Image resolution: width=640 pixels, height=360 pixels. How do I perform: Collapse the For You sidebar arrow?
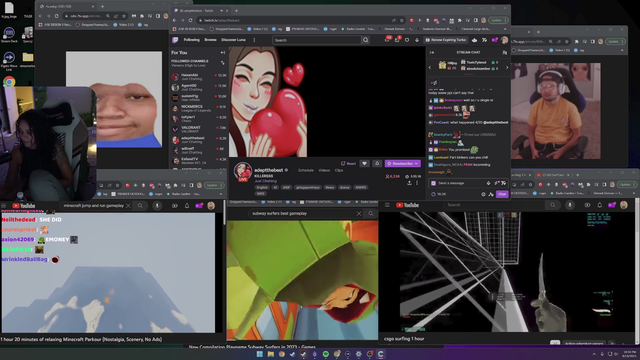[223, 53]
